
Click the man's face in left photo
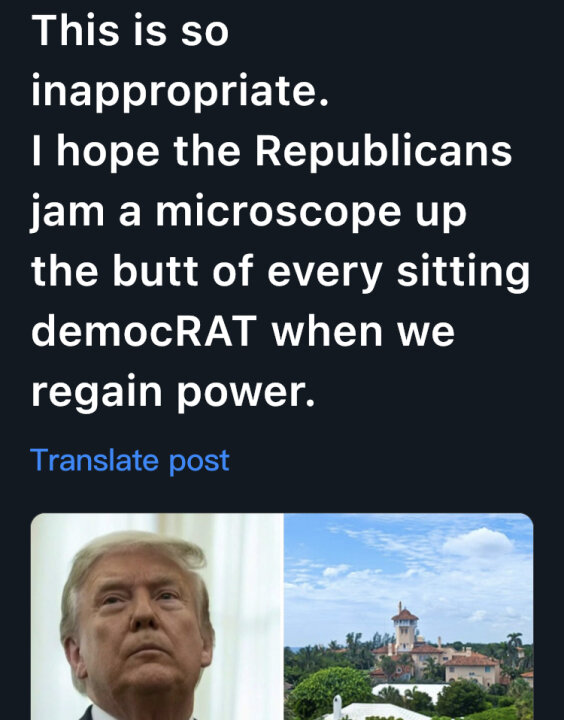tap(140, 629)
